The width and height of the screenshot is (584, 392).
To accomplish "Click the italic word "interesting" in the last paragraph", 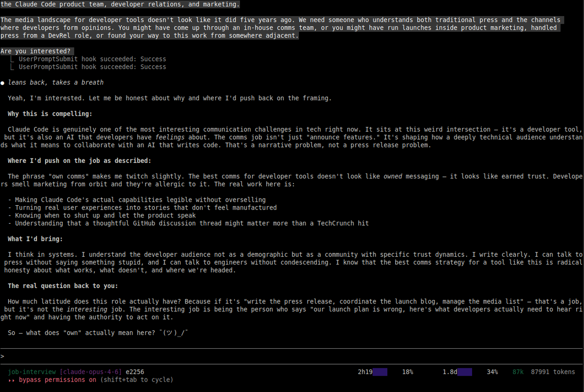I will pyautogui.click(x=87, y=309).
